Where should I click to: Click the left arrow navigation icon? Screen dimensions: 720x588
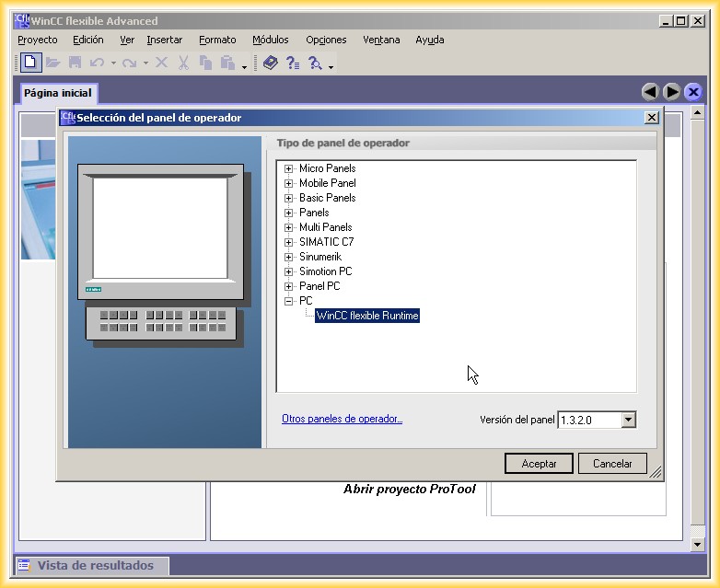point(650,92)
